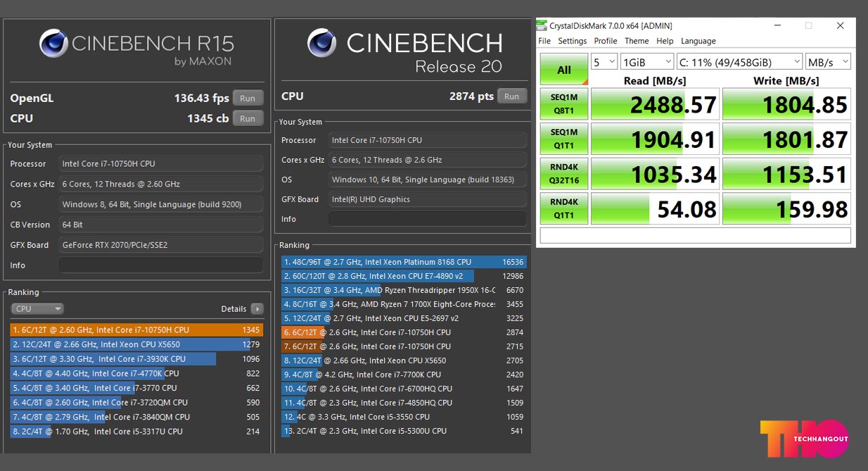Select the i7-3930K 1096 ranking row
The width and height of the screenshot is (868, 471).
[x=136, y=359]
